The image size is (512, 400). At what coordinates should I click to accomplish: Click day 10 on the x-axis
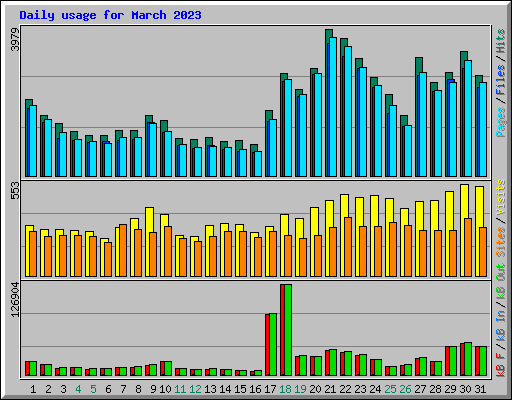coord(165,389)
